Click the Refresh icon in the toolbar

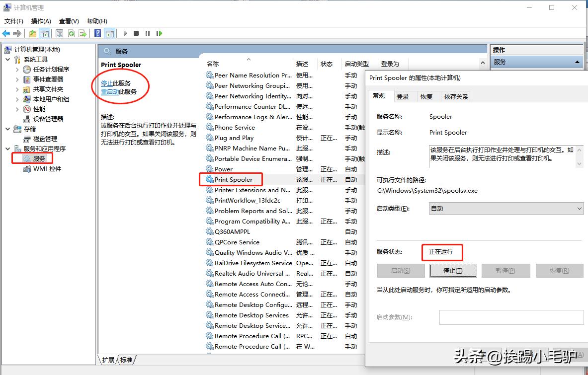point(72,33)
